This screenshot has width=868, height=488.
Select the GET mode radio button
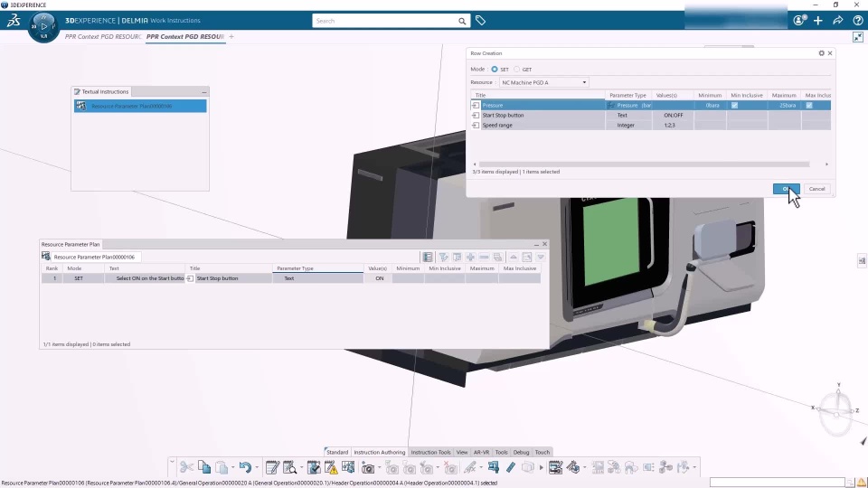[517, 70]
